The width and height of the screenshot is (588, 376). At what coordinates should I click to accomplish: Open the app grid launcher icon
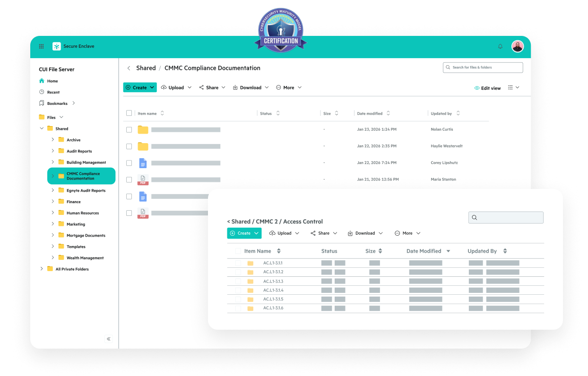pos(42,46)
